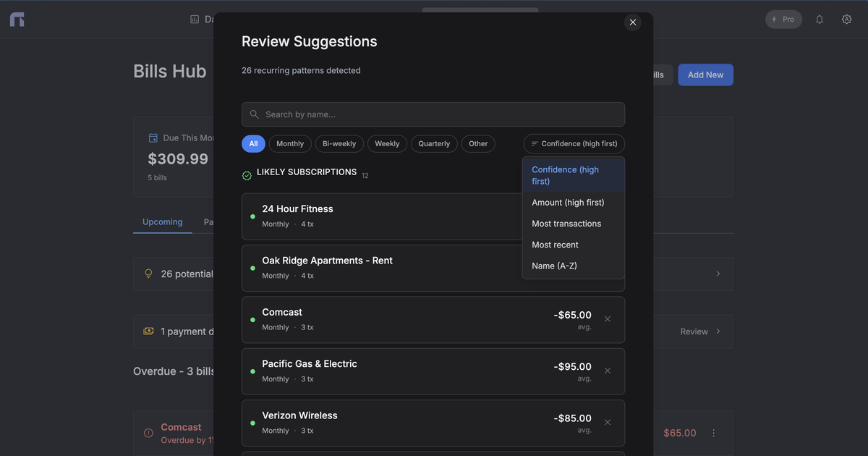This screenshot has width=868, height=456.
Task: Click the calendar icon beside Due This Month
Action: [153, 137]
